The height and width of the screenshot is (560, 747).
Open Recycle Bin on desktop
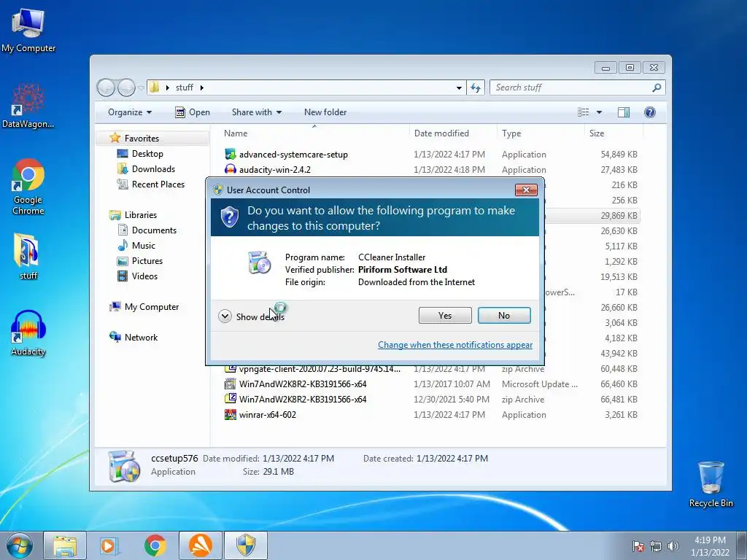point(711,484)
